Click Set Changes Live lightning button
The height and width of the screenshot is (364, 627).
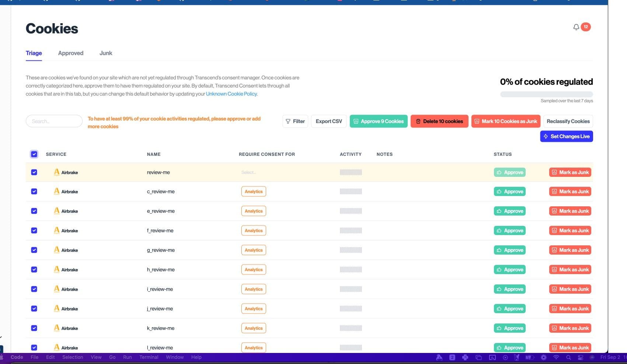tap(566, 136)
